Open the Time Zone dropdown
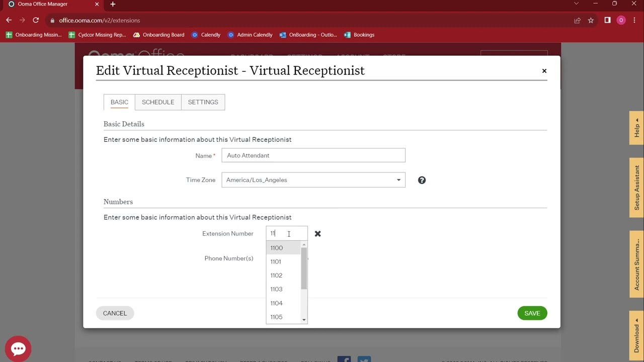Screen dimensions: 644x362 click(313, 180)
